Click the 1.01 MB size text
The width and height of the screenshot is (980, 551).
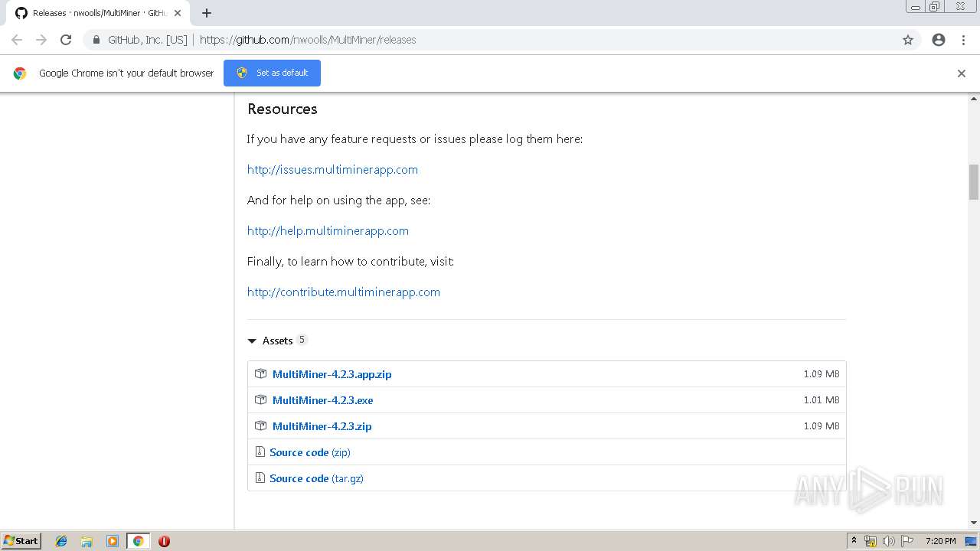822,400
